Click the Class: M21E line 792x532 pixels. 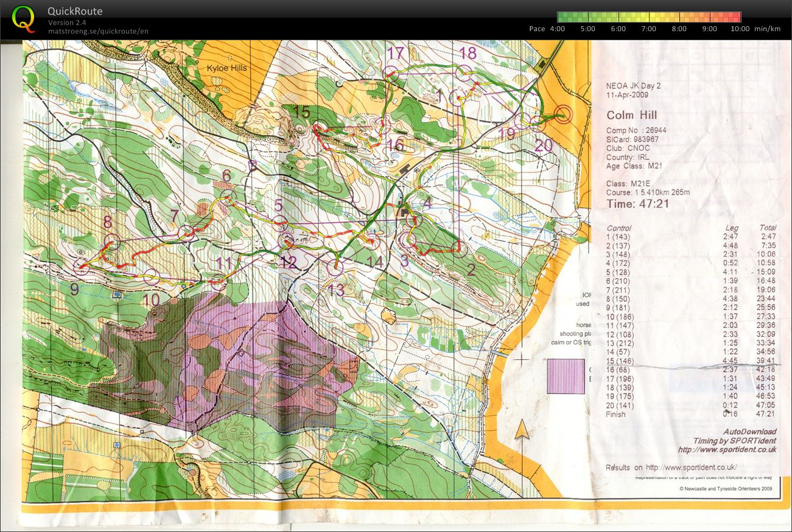pos(628,184)
